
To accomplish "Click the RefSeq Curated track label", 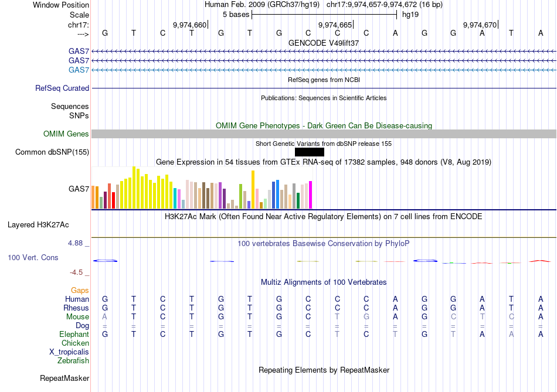I will coord(62,88).
